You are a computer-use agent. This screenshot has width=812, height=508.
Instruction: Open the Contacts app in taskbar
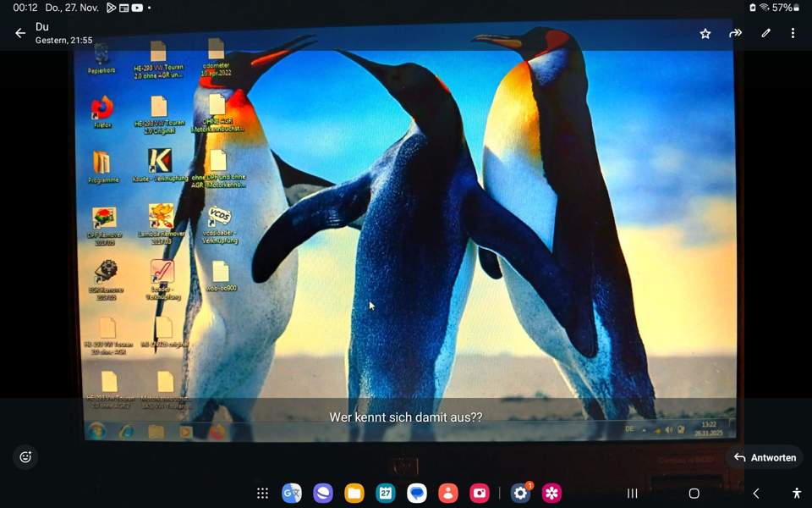click(x=448, y=494)
